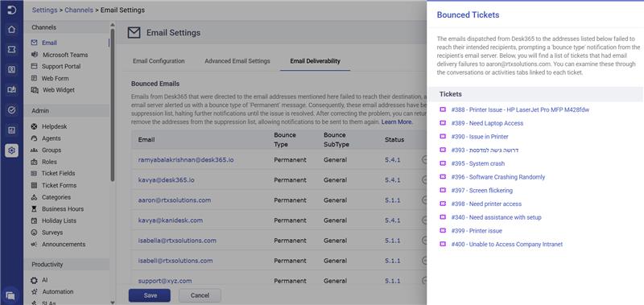644x305 pixels.
Task: Open the Learn More link
Action: click(x=397, y=122)
